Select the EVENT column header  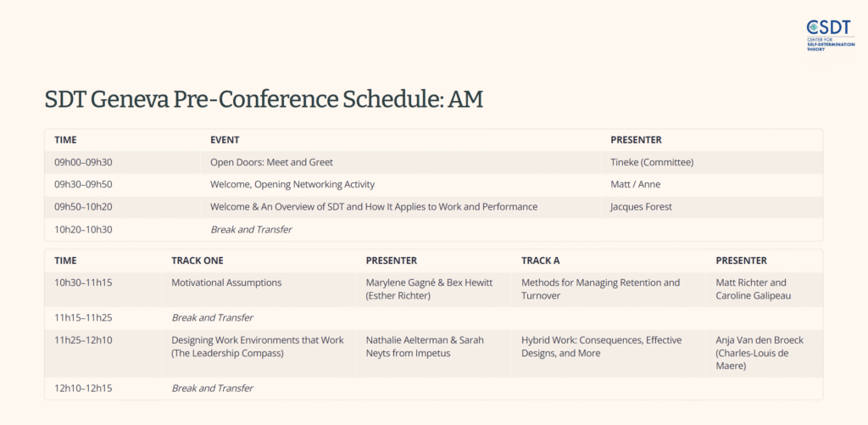[225, 140]
